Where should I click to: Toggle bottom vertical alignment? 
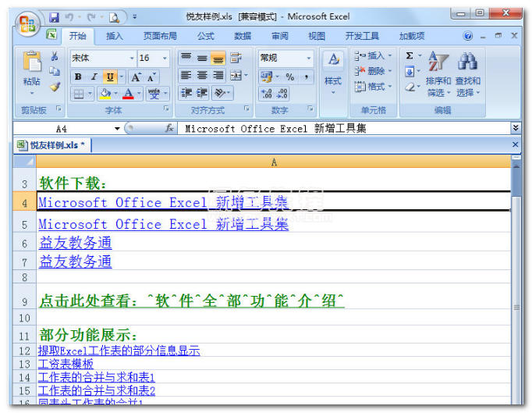coord(218,58)
